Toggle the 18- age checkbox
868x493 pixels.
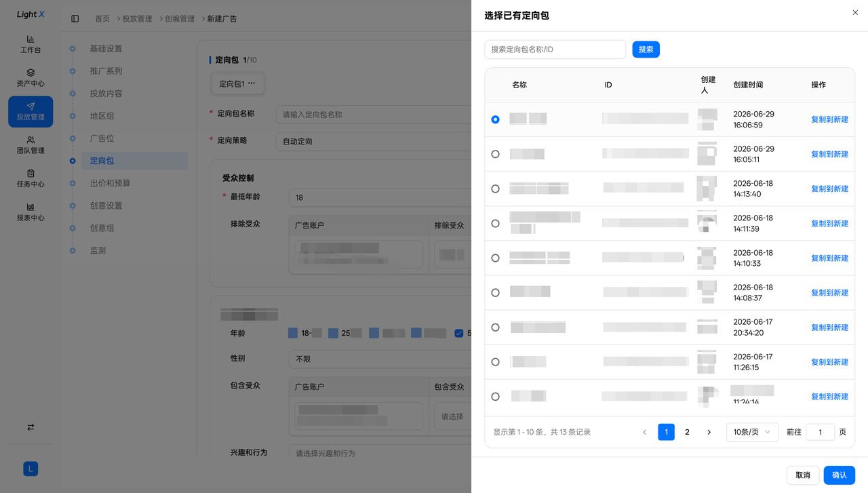[293, 333]
